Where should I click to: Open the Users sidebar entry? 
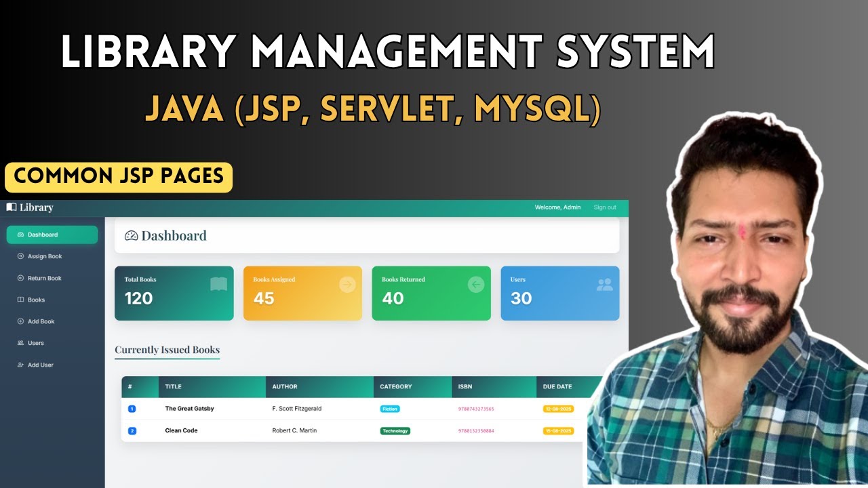(52, 343)
